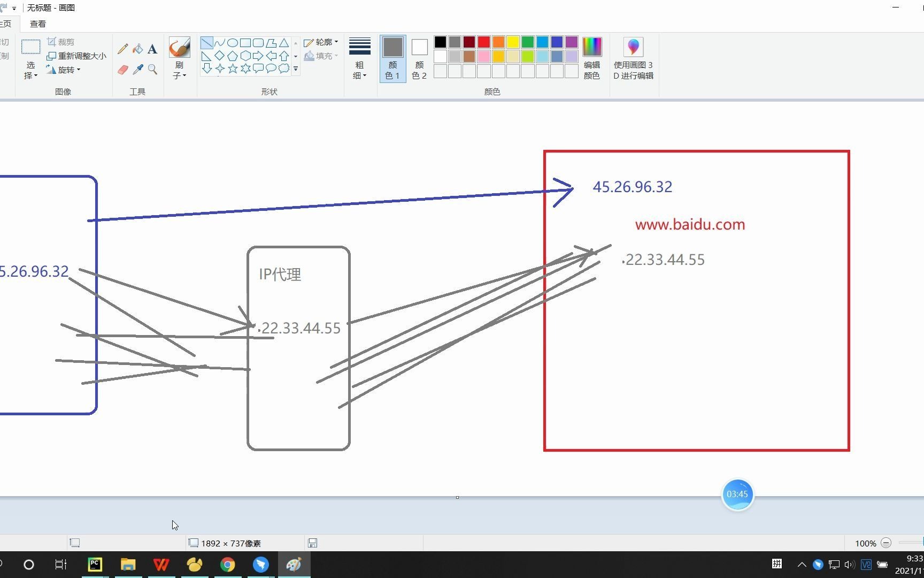Click the 03:45 recording timer bubble
The width and height of the screenshot is (924, 578).
point(737,494)
